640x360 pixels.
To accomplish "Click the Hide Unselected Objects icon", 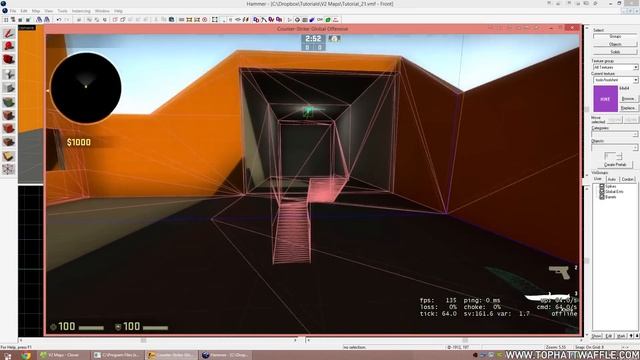I will [x=123, y=20].
